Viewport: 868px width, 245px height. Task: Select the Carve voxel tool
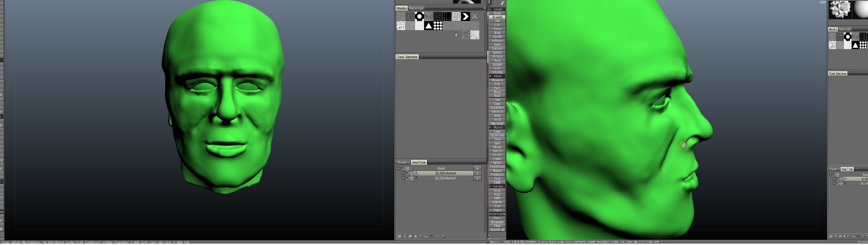(497, 29)
